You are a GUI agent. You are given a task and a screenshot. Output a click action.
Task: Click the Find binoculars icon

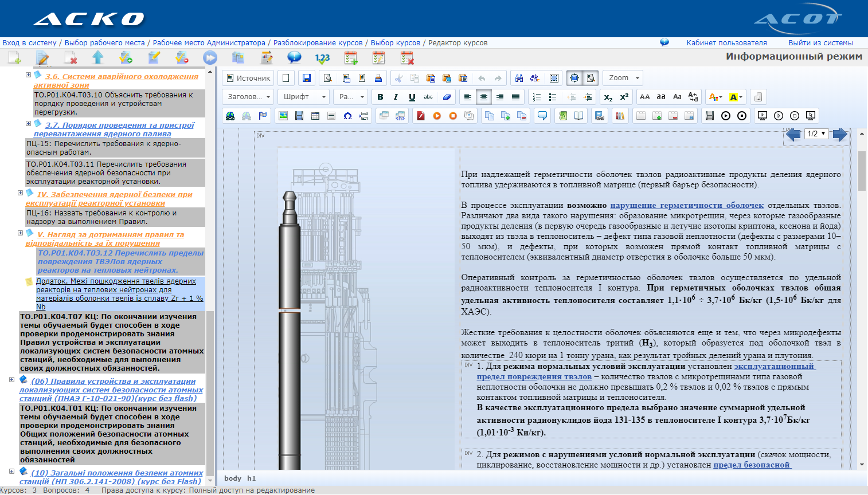[x=519, y=78]
